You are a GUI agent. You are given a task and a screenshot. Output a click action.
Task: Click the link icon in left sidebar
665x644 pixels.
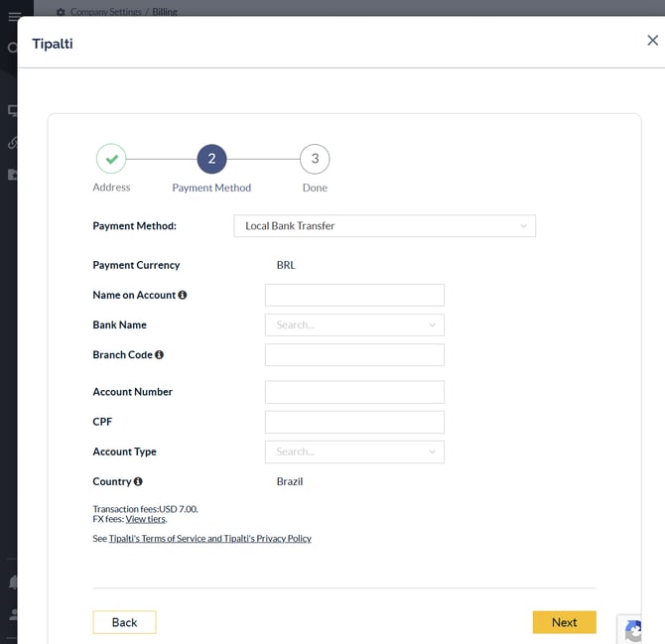click(12, 143)
